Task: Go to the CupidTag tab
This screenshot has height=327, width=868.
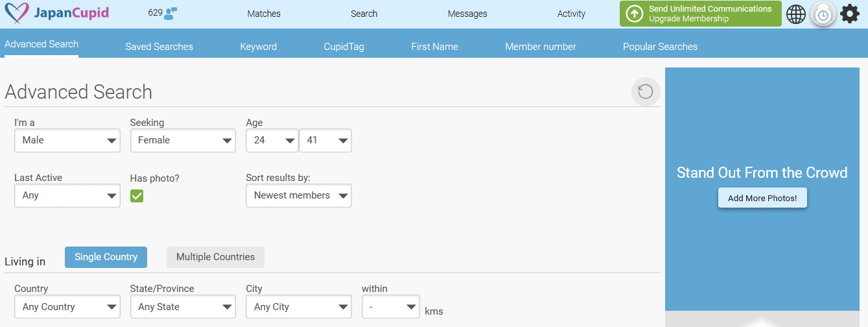Action: tap(344, 47)
